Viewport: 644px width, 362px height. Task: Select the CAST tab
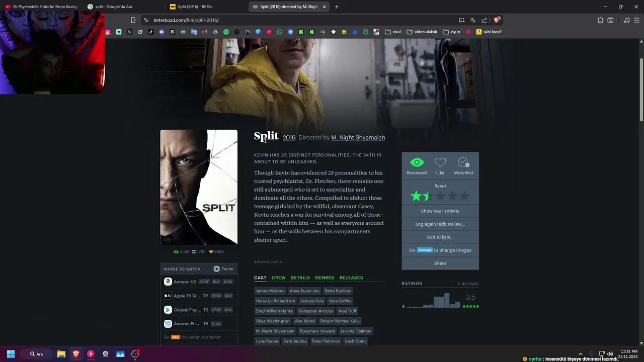click(x=260, y=278)
